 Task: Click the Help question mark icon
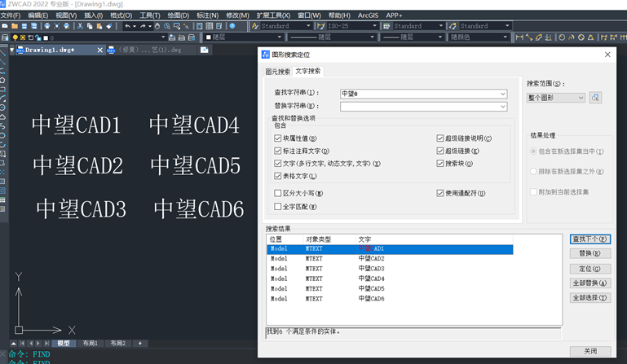(232, 26)
